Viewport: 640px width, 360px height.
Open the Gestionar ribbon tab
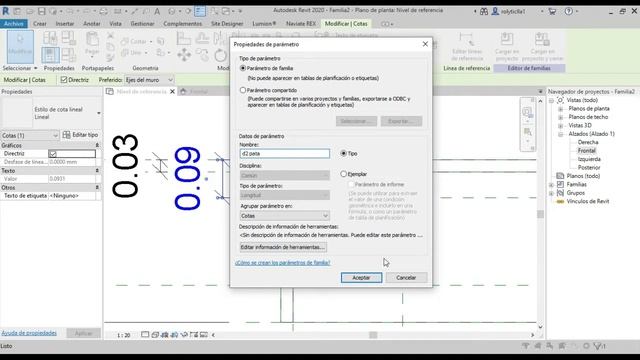pos(142,24)
